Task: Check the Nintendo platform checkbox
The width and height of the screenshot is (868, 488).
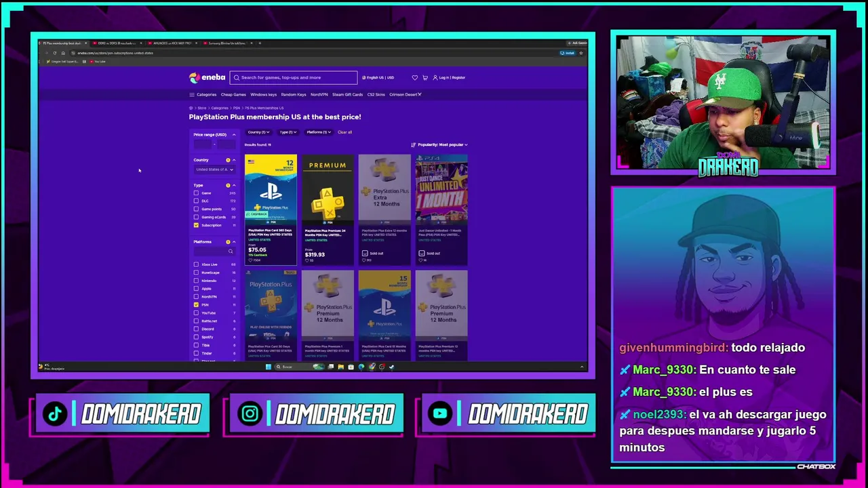Action: coord(197,281)
